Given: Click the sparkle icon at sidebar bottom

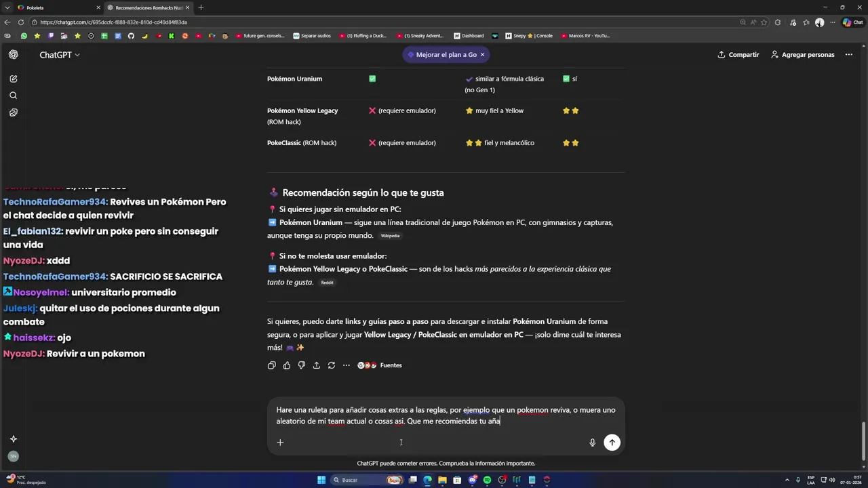Looking at the screenshot, I should (x=13, y=439).
